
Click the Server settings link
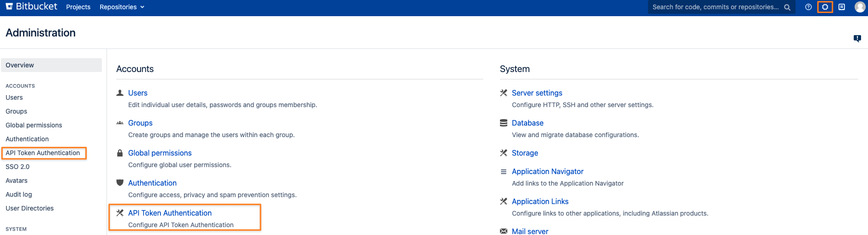tap(537, 93)
